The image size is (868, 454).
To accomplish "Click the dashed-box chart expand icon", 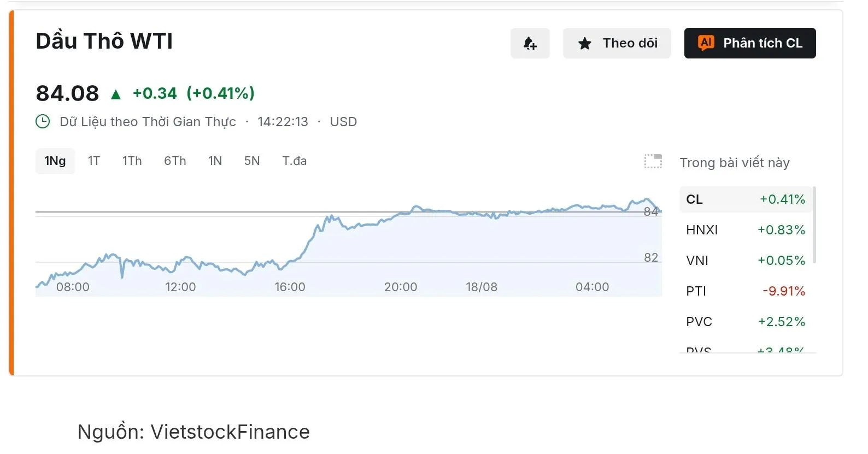I will point(653,161).
